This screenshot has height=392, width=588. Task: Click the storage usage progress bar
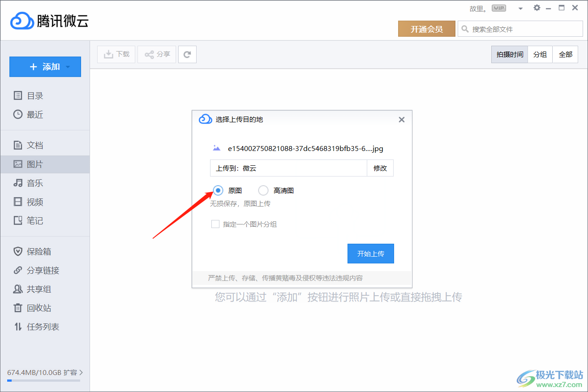[x=43, y=380]
